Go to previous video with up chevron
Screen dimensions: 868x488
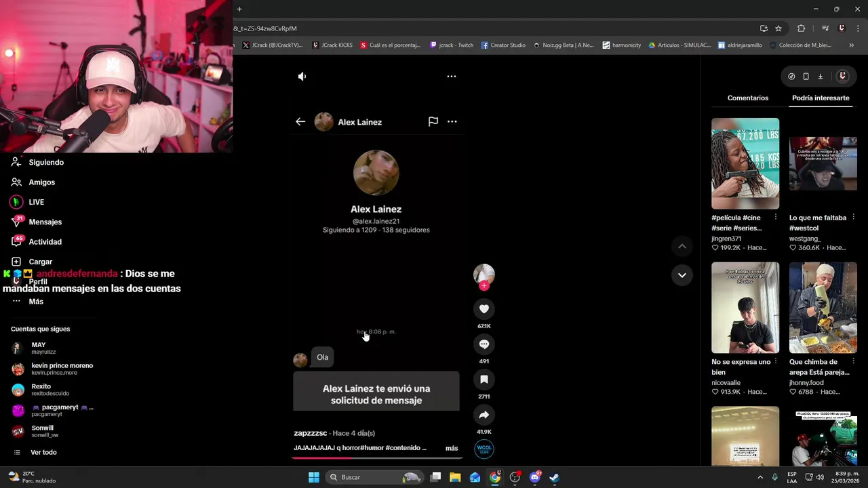(x=682, y=246)
